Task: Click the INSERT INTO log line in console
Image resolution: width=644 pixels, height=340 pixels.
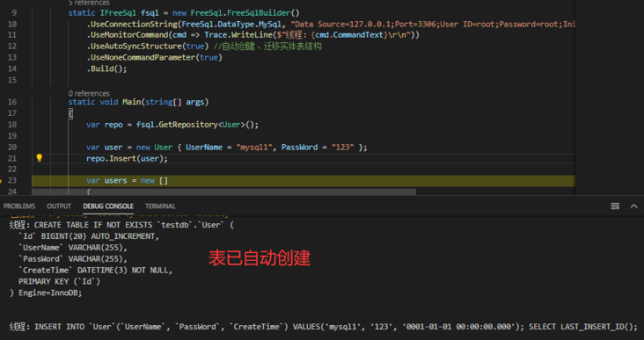Action: [x=323, y=327]
